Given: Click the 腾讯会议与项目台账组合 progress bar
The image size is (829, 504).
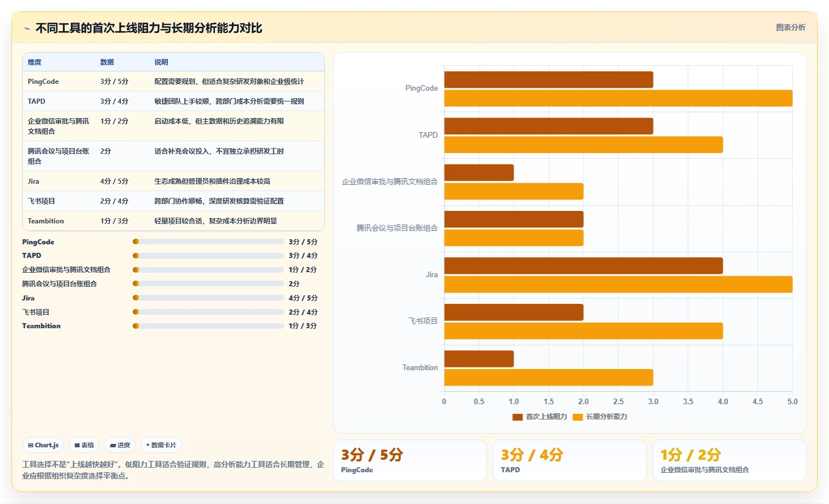Looking at the screenshot, I should pos(208,283).
